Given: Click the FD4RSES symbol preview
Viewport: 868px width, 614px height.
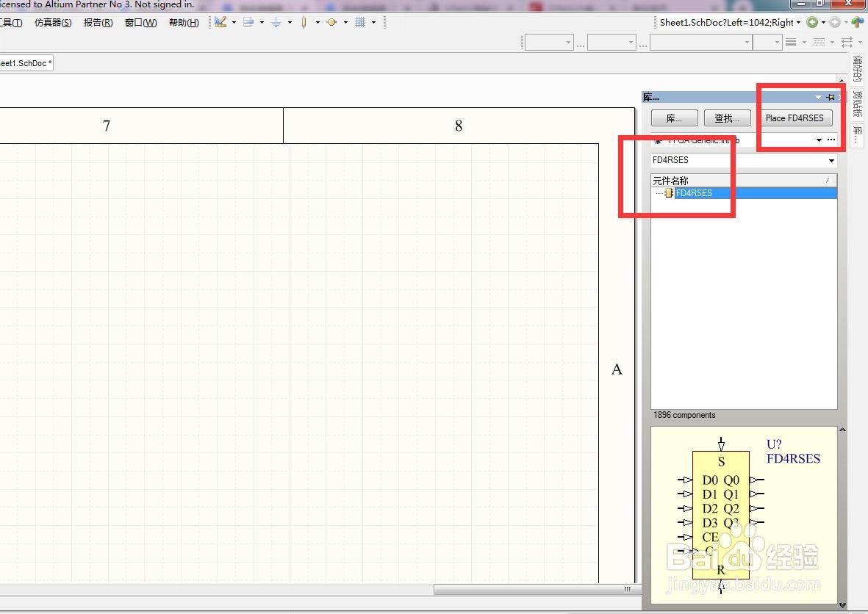Looking at the screenshot, I should point(744,515).
